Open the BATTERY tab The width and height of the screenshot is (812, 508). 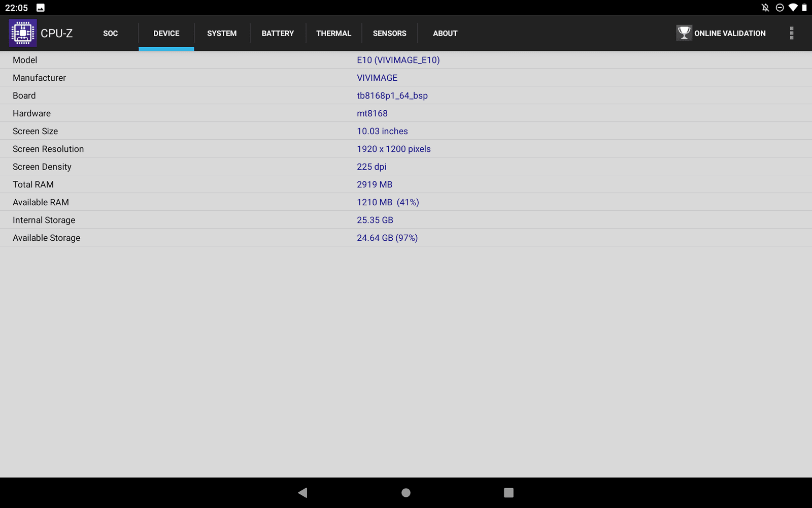pos(278,34)
